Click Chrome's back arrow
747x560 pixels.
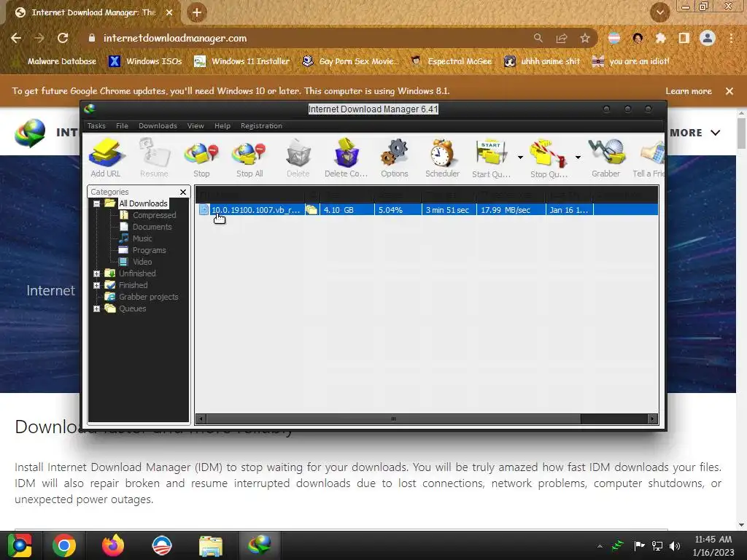tap(16, 38)
